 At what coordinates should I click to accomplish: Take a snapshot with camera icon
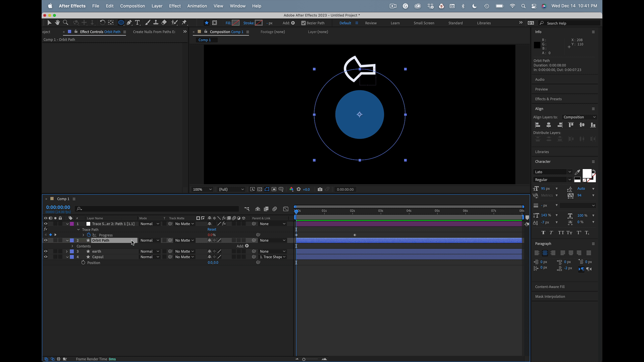coord(320,189)
